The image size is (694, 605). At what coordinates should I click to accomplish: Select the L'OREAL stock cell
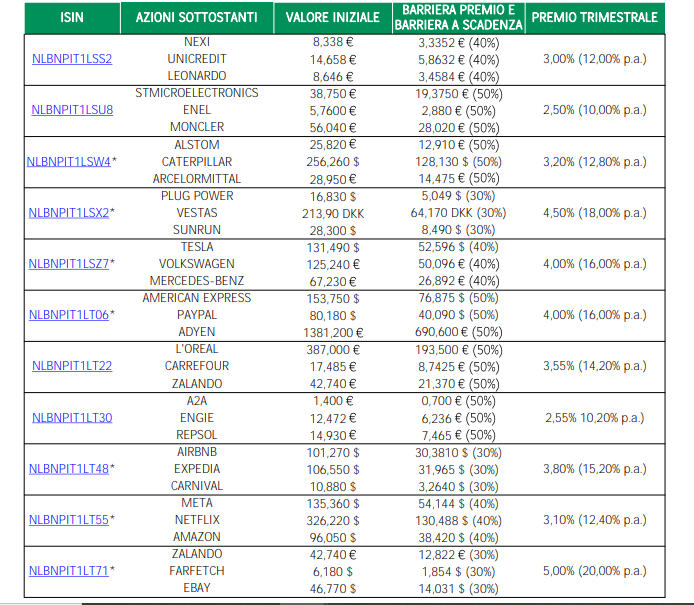(x=197, y=349)
